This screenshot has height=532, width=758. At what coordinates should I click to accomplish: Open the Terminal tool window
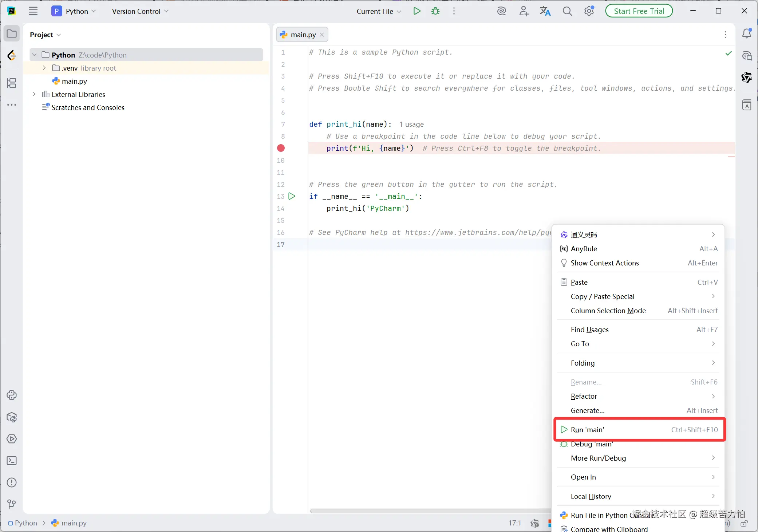[12, 461]
